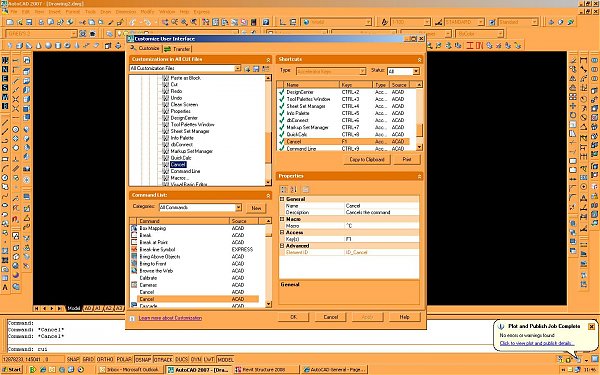Click the Categorized view icon in Properties pane
This screenshot has height=375, width=600.
284,189
